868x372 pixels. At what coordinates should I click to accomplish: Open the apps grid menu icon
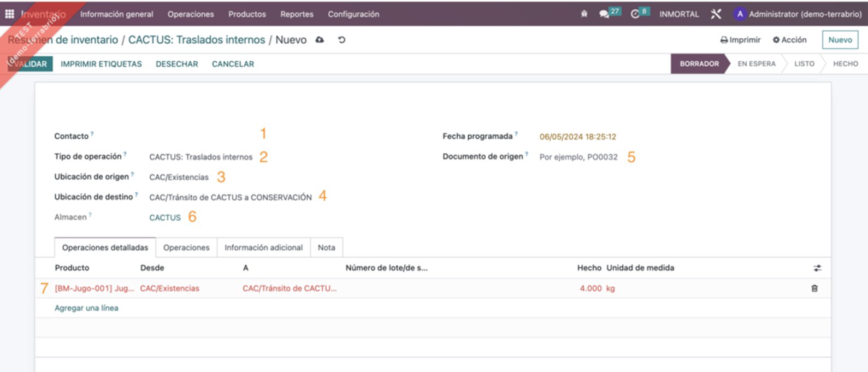tap(9, 14)
